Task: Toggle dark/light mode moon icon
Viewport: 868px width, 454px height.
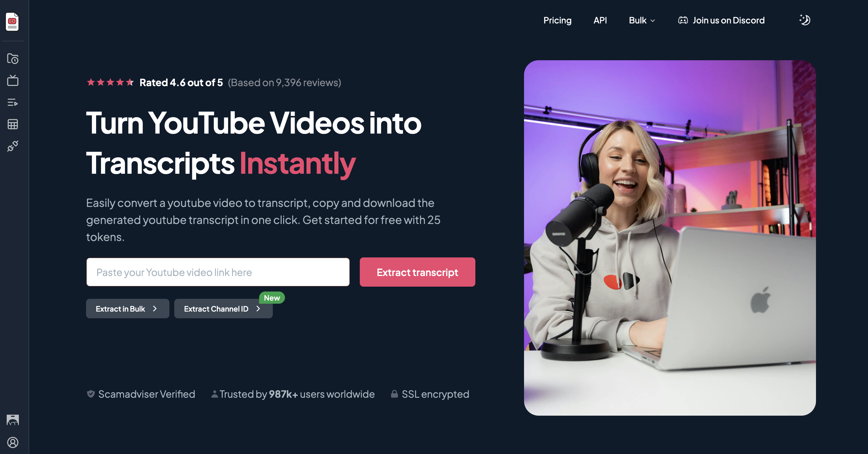Action: coord(805,20)
